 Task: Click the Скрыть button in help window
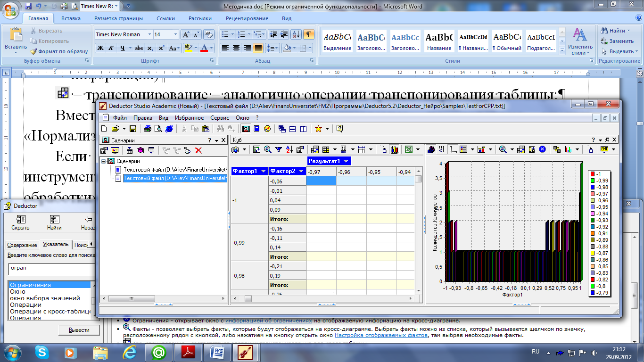[20, 223]
